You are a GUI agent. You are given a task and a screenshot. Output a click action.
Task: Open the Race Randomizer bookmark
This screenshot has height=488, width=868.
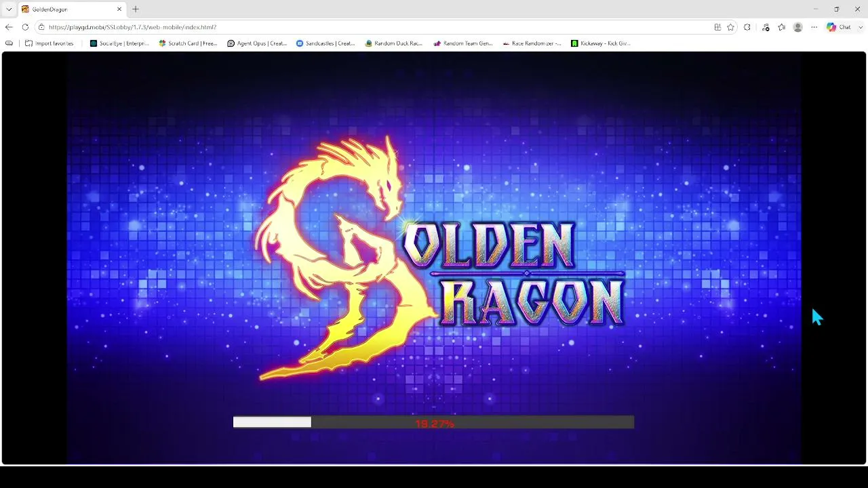(x=532, y=43)
